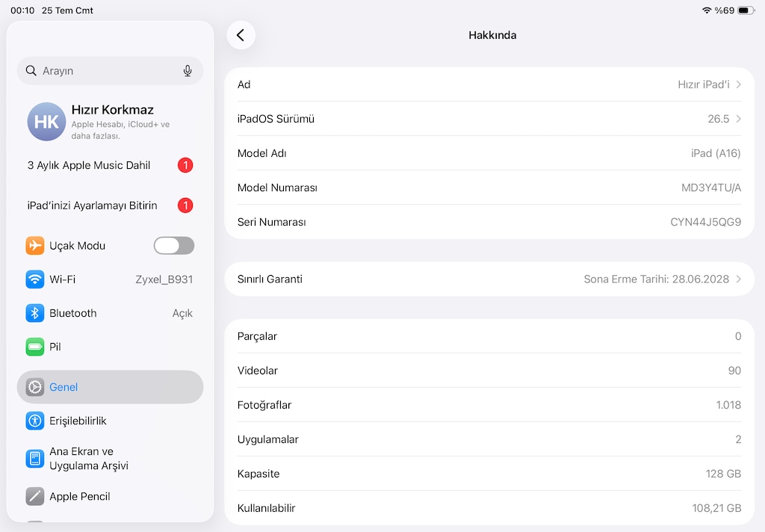Open the Sınırlı Garanti chevron

[739, 279]
